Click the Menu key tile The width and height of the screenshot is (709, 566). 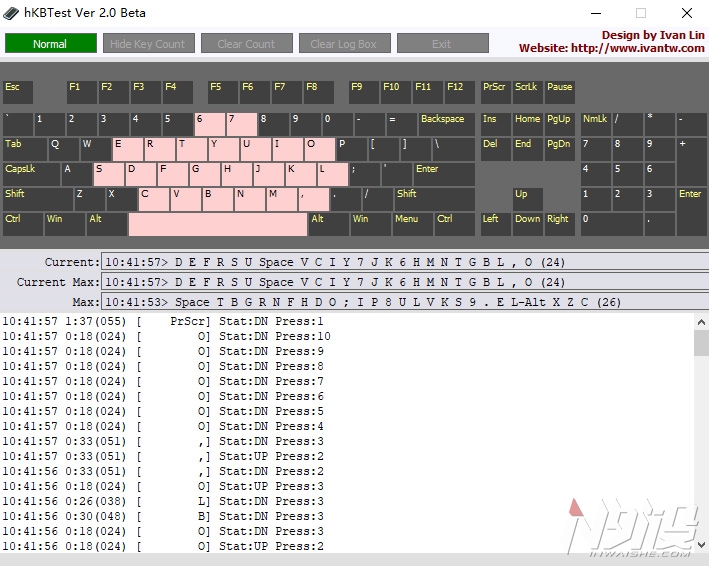pyautogui.click(x=412, y=224)
